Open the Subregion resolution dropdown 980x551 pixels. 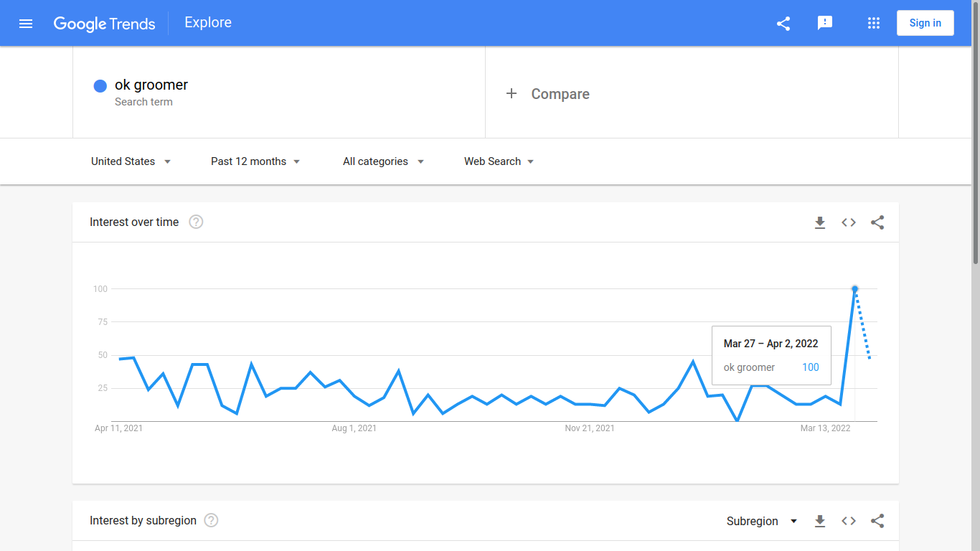(x=762, y=521)
